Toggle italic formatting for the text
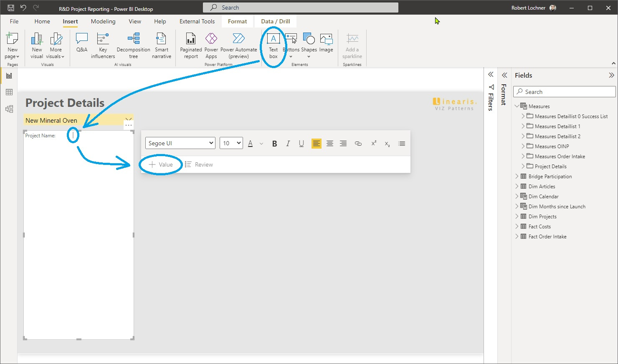This screenshot has height=364, width=618. pyautogui.click(x=288, y=143)
